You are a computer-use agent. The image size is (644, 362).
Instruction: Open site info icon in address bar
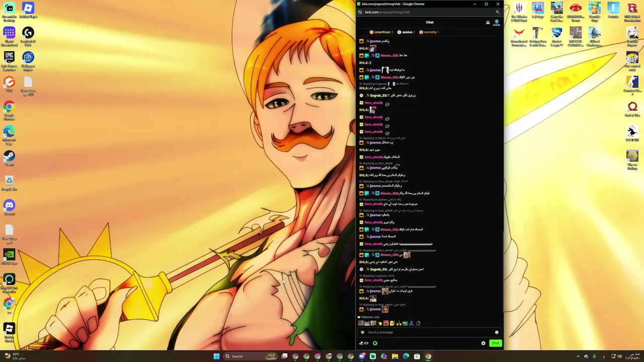[x=359, y=12]
